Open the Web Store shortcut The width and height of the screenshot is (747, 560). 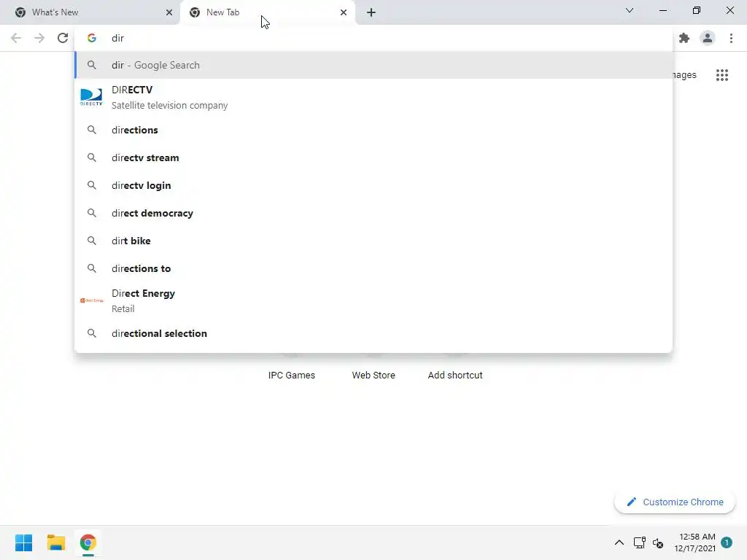click(373, 375)
